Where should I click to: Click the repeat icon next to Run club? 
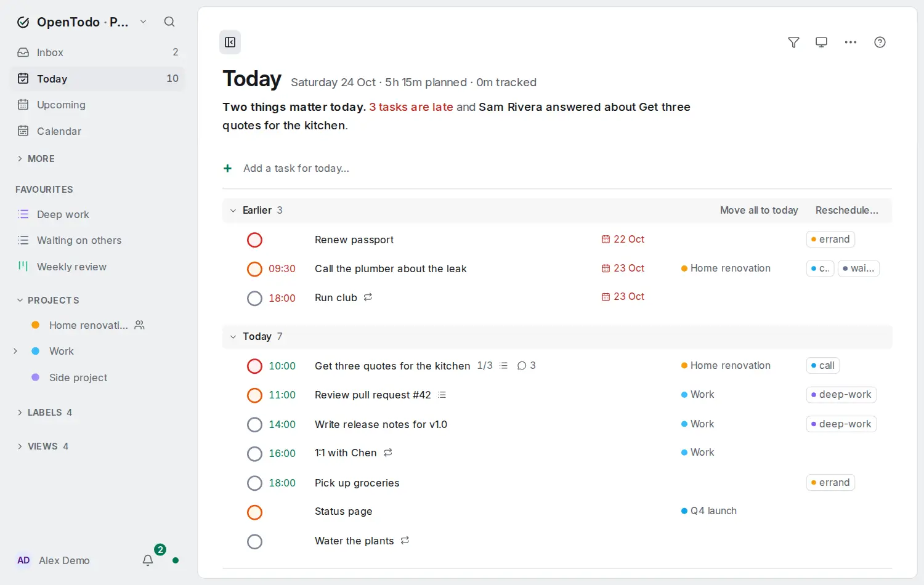pos(368,297)
